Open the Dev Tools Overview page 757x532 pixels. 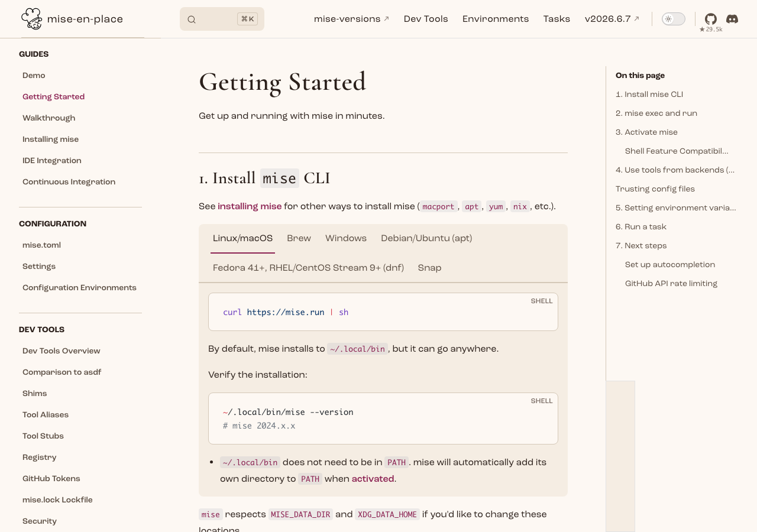coord(62,351)
